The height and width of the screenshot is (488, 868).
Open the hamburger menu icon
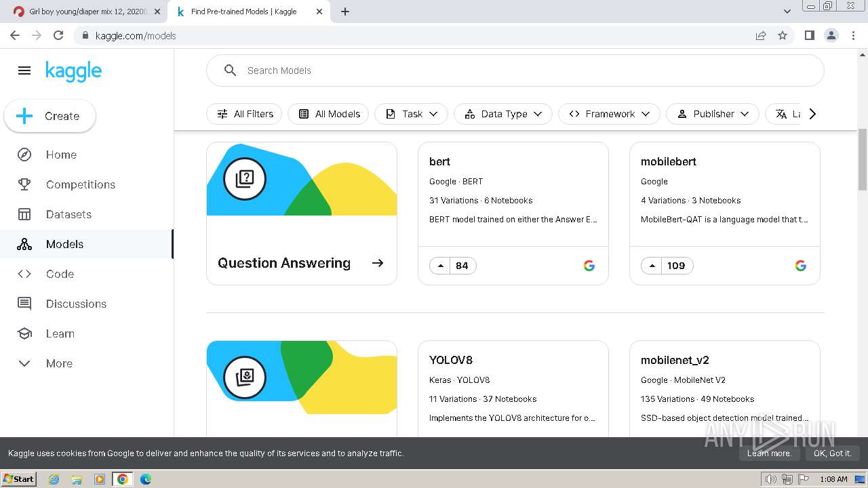(24, 70)
